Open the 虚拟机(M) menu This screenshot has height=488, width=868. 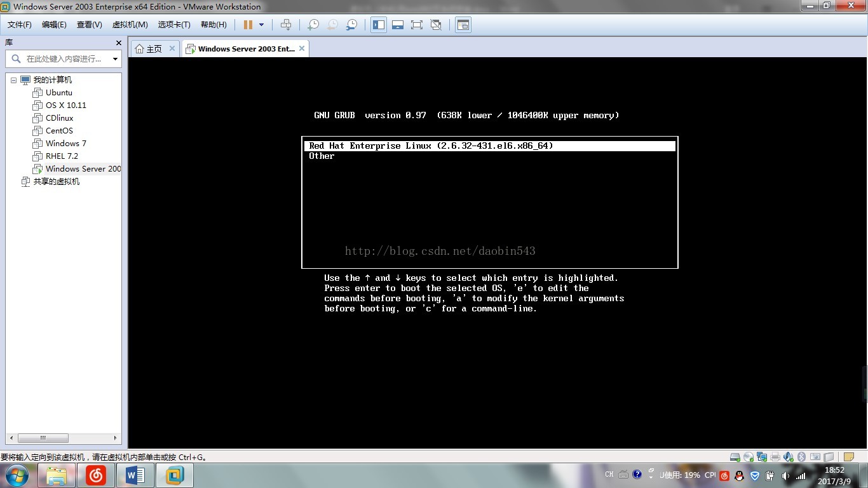tap(130, 25)
